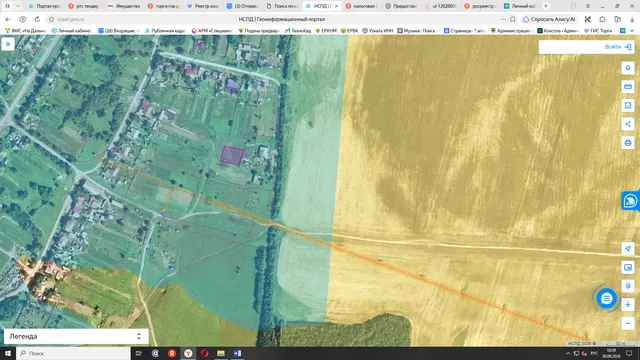Share the current map view
The image size is (640, 360).
coord(628,124)
